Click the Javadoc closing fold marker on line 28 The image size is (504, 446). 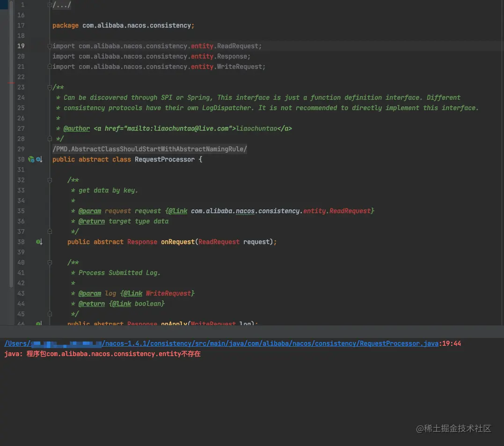[50, 139]
